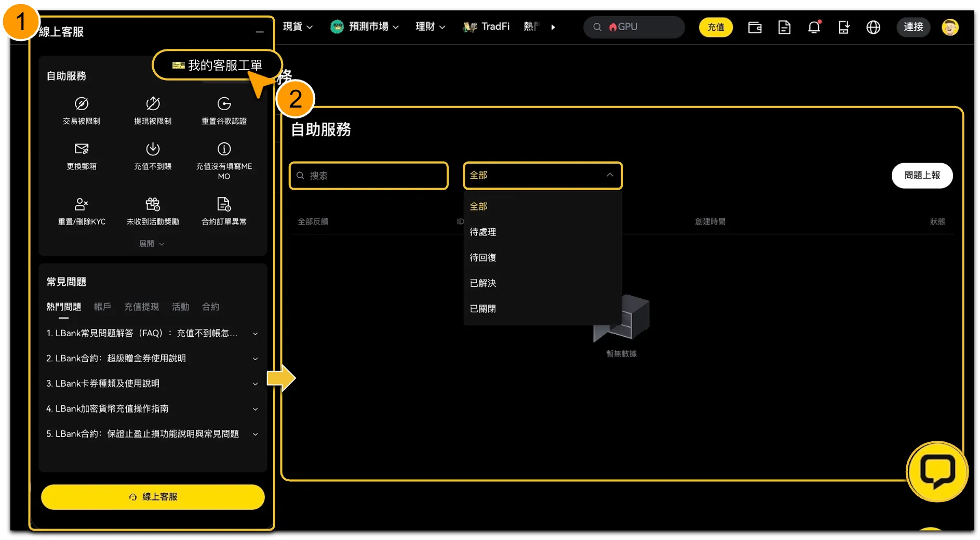Open the 合約訂單異常 option

(224, 212)
